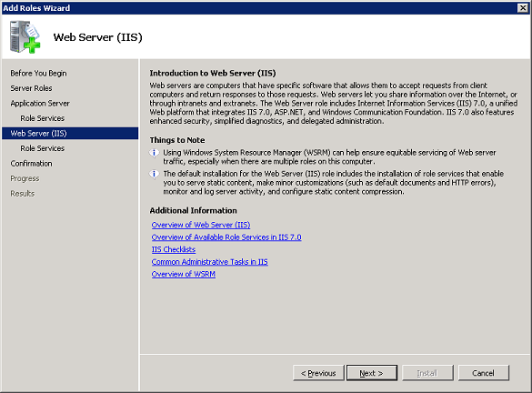Click the Next button
The width and height of the screenshot is (532, 393).
[x=372, y=373]
